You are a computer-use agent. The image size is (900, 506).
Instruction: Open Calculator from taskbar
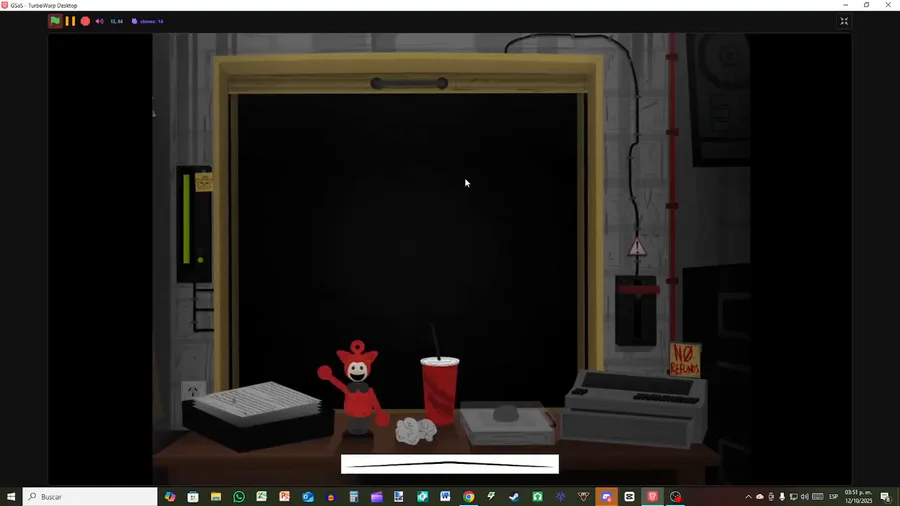tap(354, 496)
